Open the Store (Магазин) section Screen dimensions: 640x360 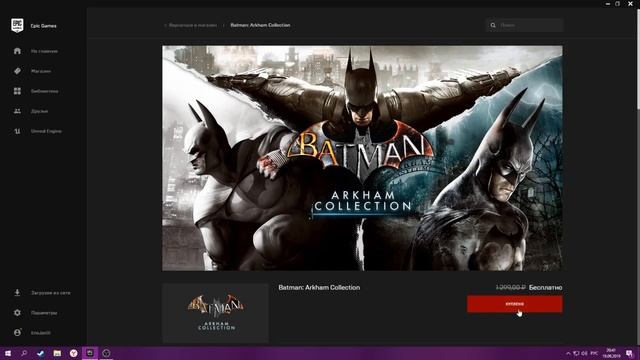click(x=33, y=71)
